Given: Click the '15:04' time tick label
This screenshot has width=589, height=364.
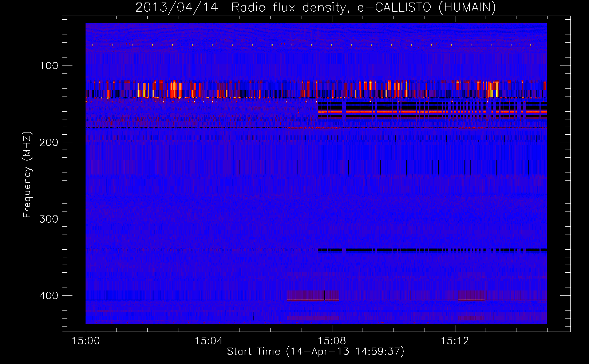Looking at the screenshot, I should click(209, 341).
